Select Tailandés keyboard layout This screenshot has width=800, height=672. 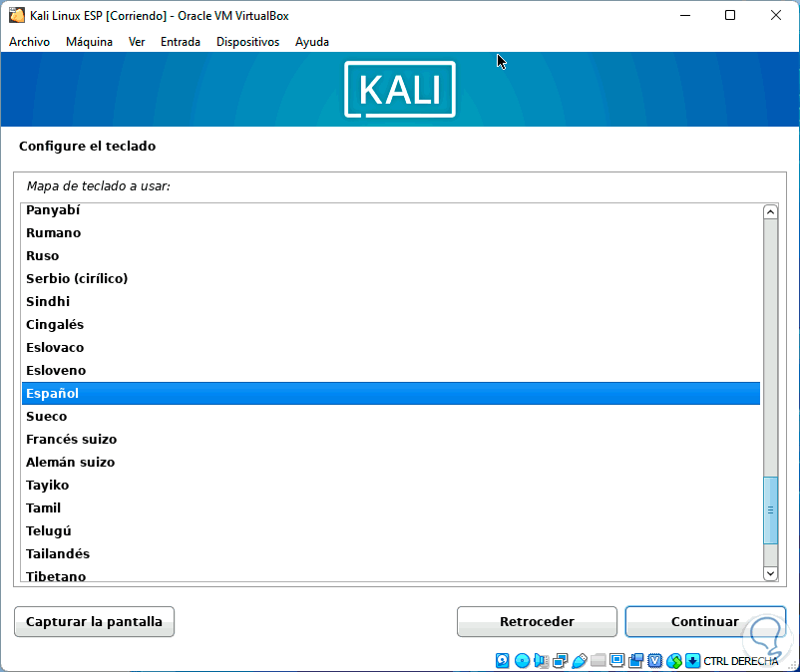(391, 554)
